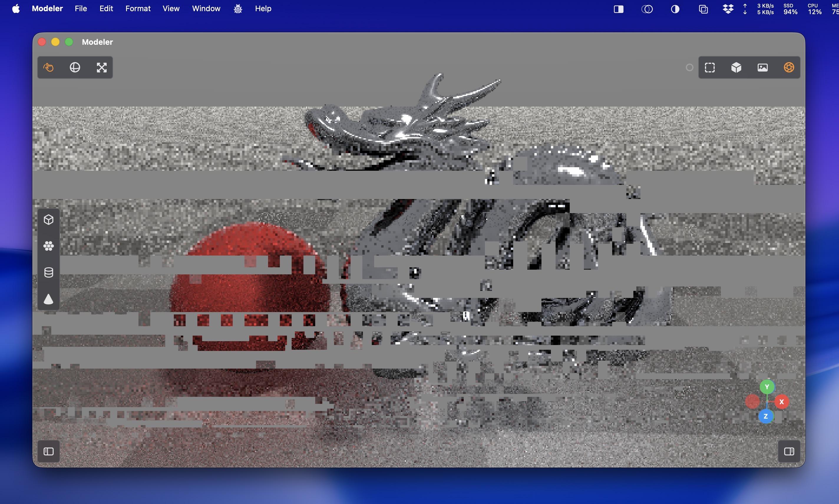
Task: Switch to image preview mode
Action: tap(762, 67)
